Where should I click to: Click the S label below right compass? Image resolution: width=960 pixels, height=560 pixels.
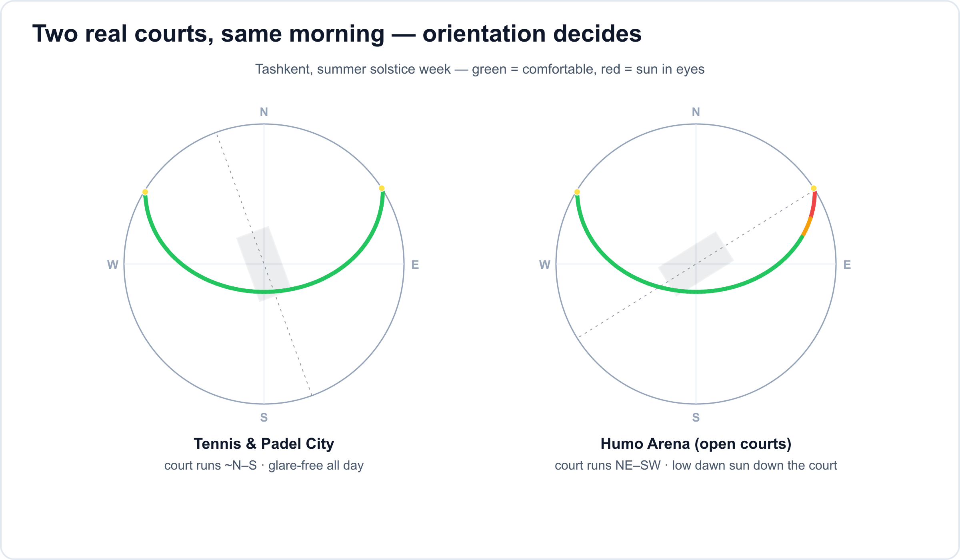[x=696, y=417]
